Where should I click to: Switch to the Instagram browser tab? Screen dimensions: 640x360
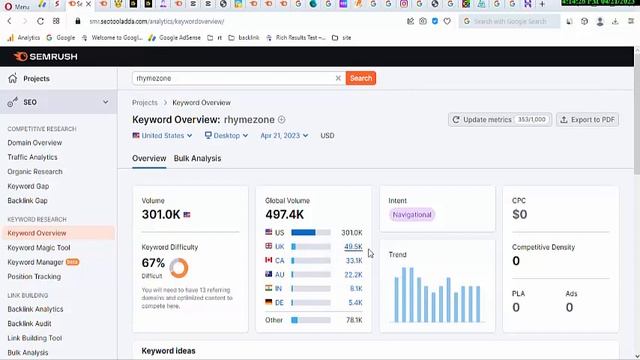404,4
